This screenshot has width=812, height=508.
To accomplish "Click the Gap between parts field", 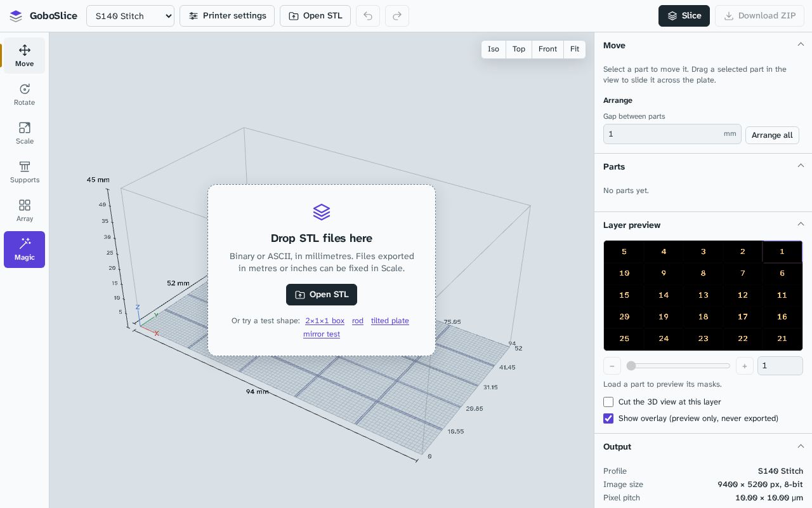I will click(672, 134).
